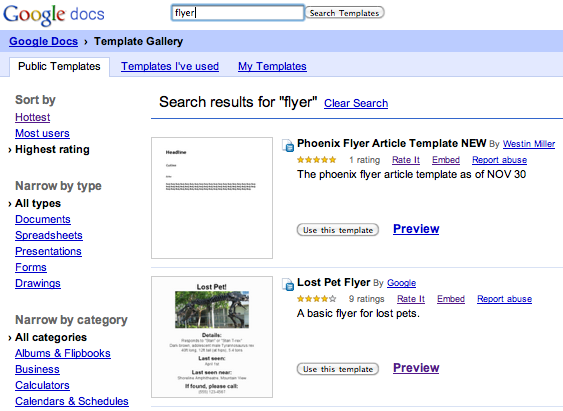Viewport: 563px width, 411px height.
Task: Open the Lost Pet flyer thumbnail
Action: click(x=212, y=337)
